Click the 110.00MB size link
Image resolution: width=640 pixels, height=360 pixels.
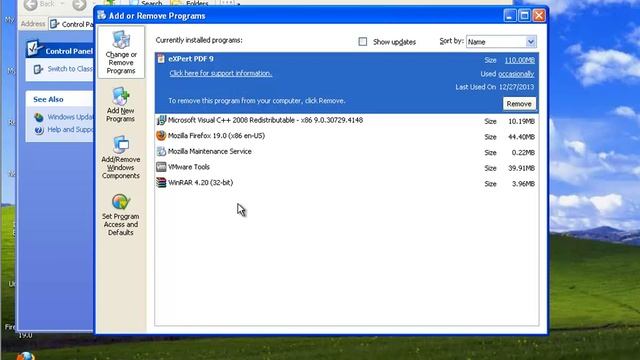coord(519,60)
